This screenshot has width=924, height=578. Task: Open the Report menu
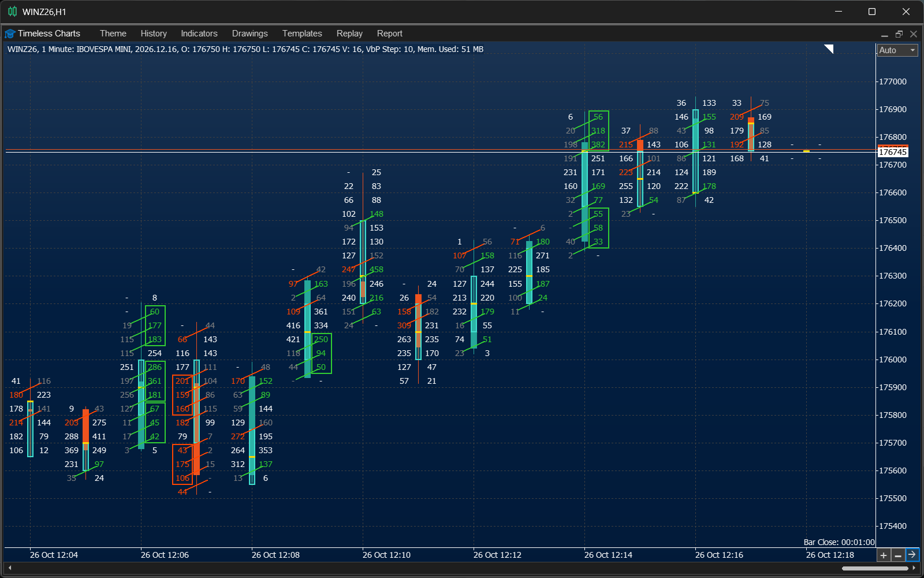tap(390, 34)
